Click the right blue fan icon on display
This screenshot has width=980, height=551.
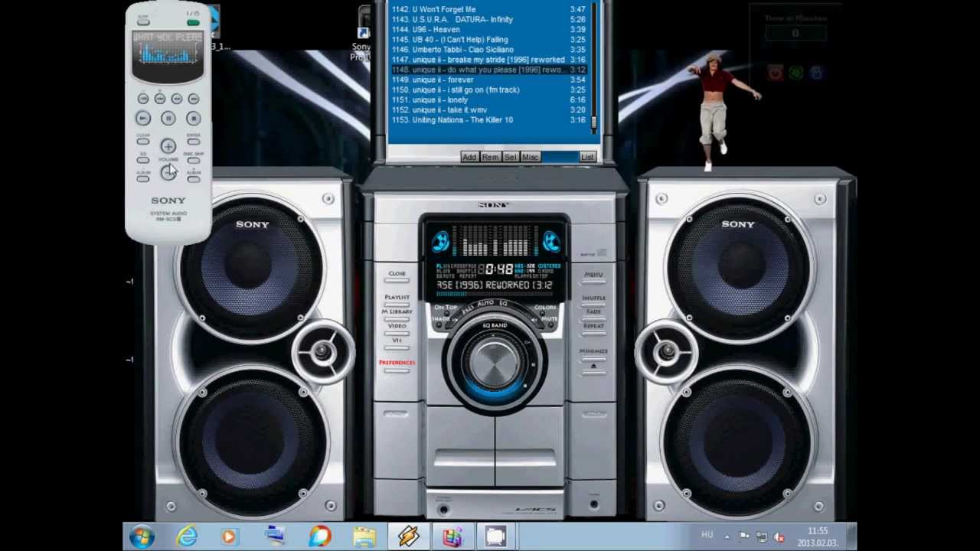(550, 243)
